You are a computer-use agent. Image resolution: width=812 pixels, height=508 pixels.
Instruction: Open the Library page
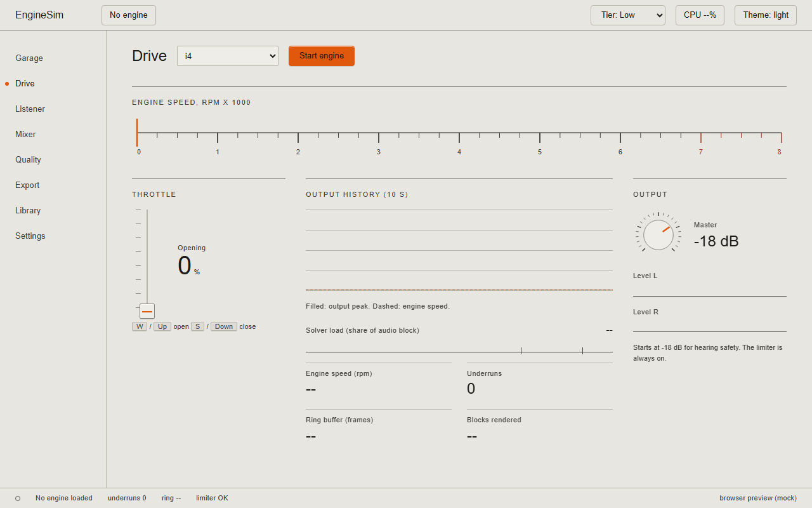coord(28,210)
